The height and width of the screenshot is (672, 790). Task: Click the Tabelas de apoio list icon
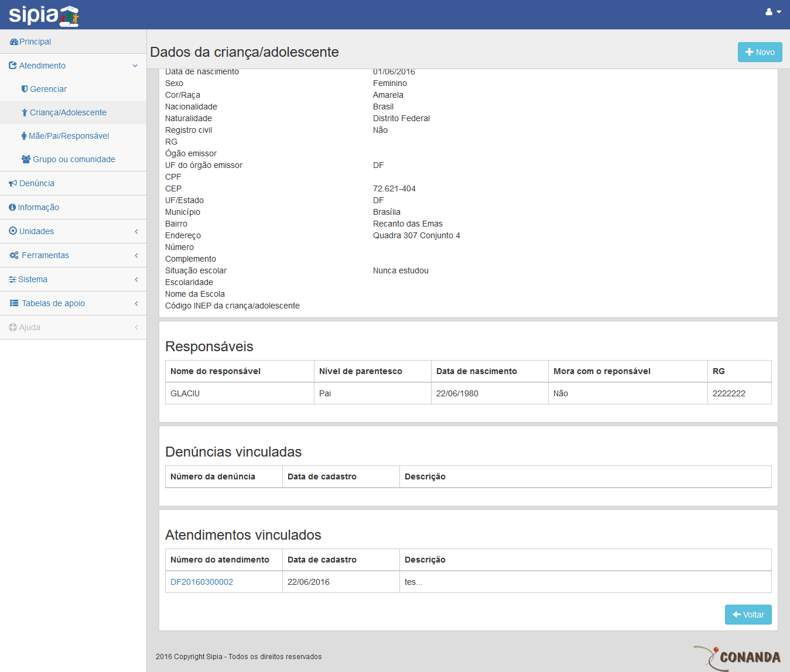point(14,303)
